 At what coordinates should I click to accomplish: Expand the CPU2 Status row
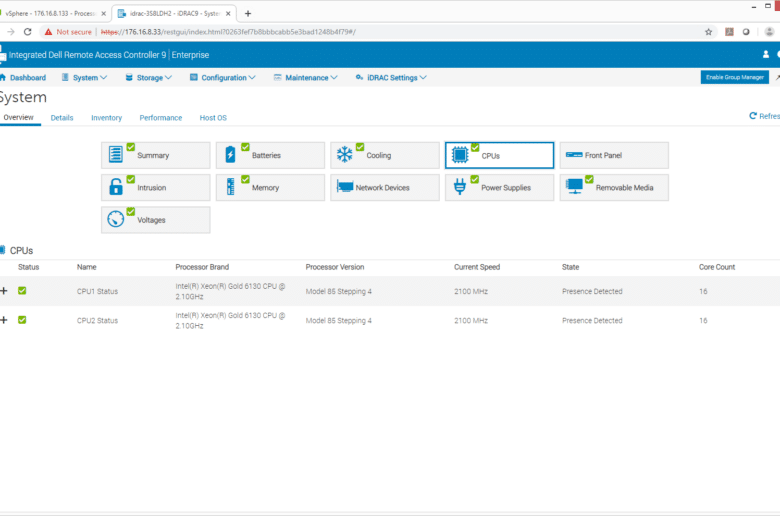pyautogui.click(x=4, y=320)
